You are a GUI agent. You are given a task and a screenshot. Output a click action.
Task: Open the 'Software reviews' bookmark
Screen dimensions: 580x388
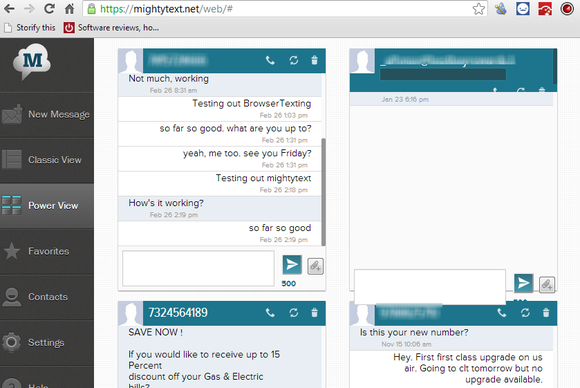tap(111, 28)
